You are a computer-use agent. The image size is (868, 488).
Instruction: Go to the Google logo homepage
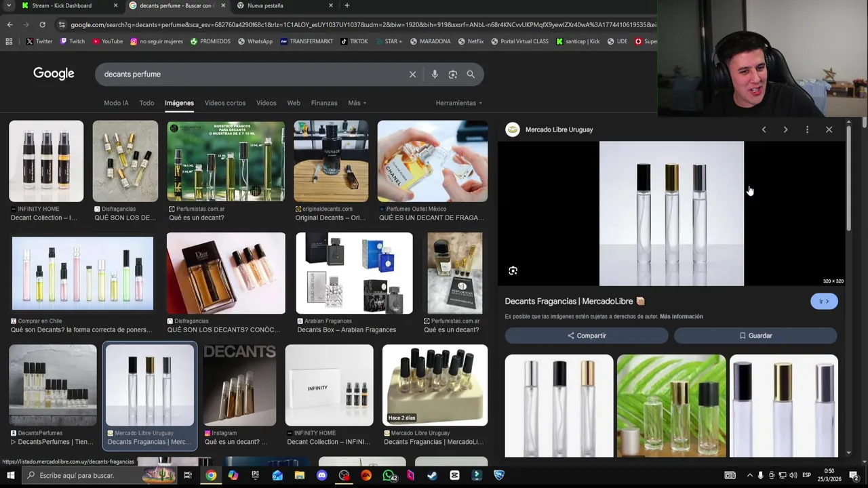(54, 74)
